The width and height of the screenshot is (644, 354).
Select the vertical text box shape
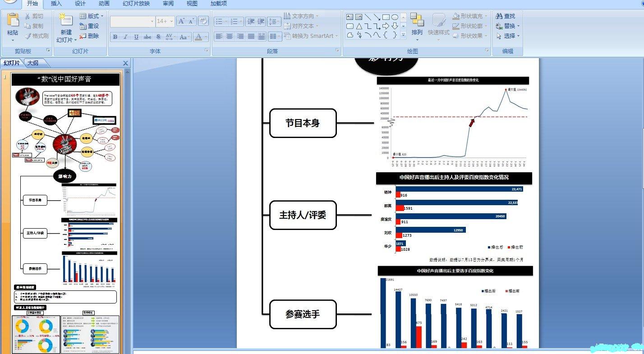[x=359, y=17]
